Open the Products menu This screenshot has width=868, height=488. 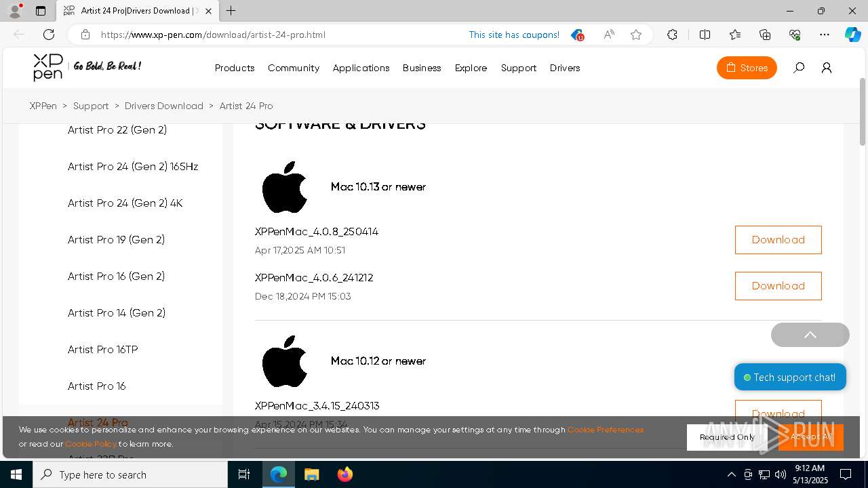(235, 68)
